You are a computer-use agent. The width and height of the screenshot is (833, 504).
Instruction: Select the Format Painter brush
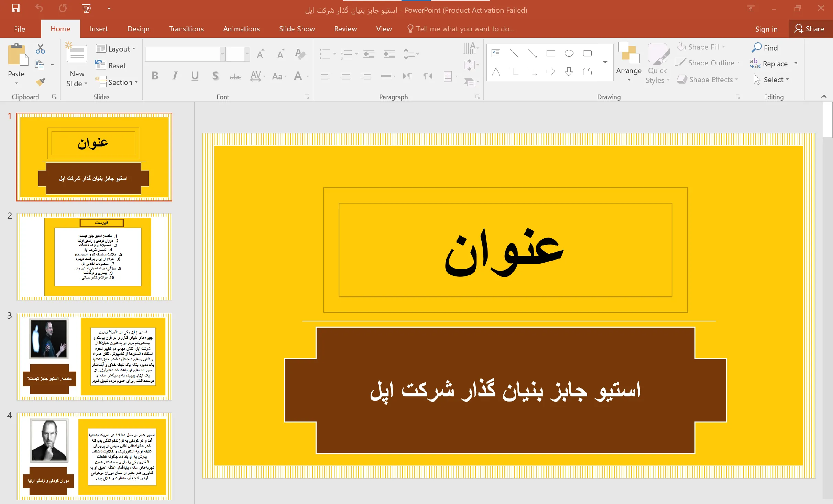coord(40,82)
